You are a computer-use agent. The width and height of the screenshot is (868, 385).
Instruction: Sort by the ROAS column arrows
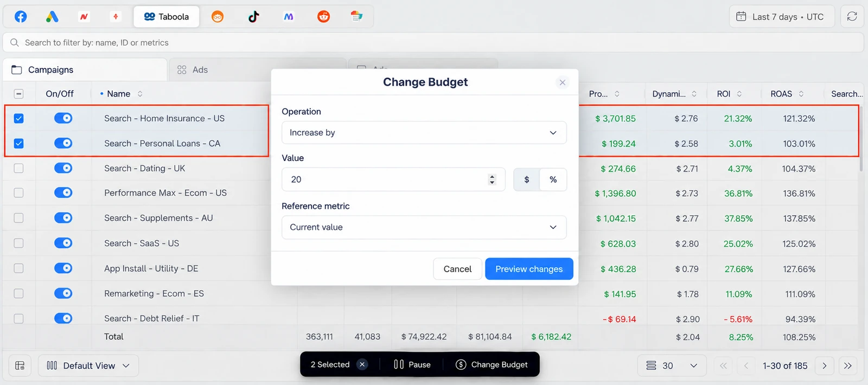801,94
